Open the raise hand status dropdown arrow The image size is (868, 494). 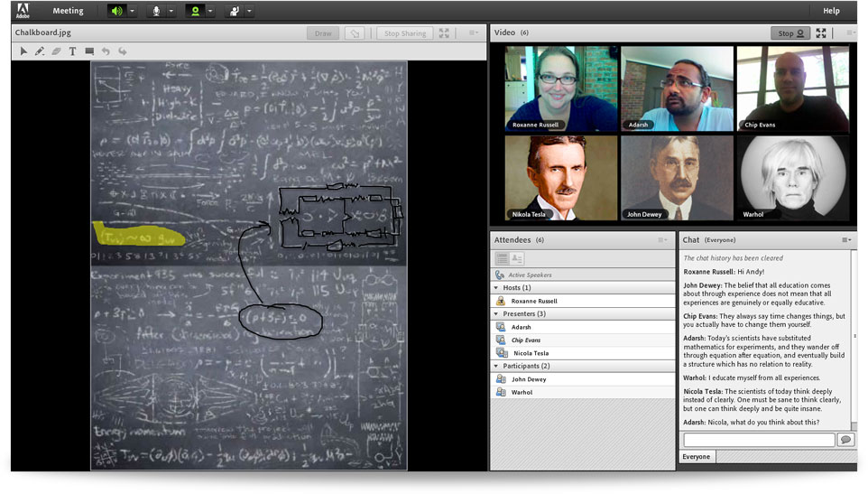(249, 11)
